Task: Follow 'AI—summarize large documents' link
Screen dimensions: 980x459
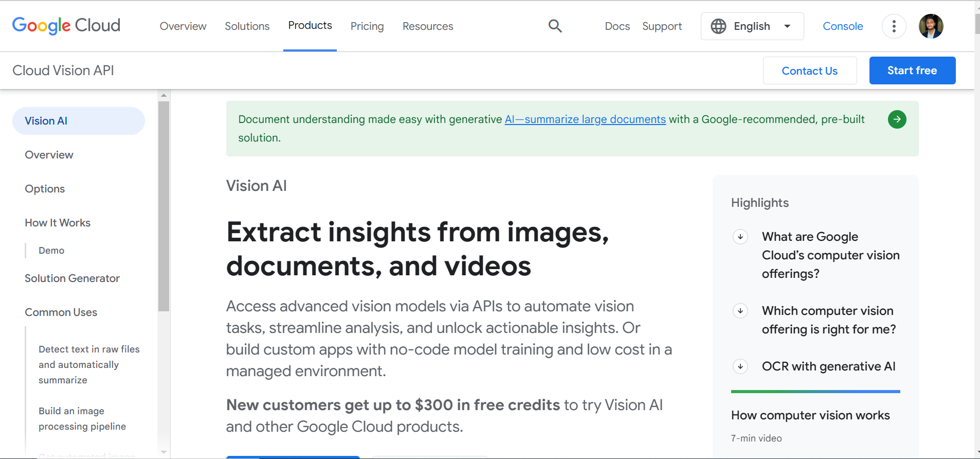Action: 585,119
